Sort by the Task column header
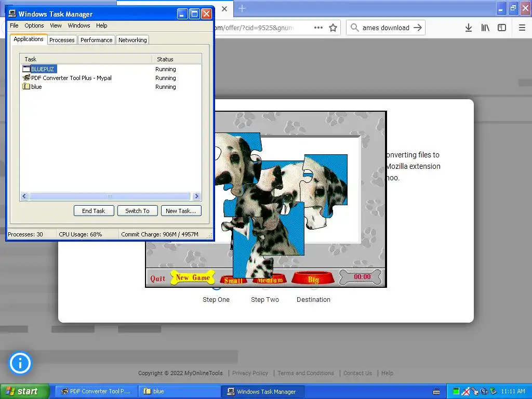 point(86,59)
